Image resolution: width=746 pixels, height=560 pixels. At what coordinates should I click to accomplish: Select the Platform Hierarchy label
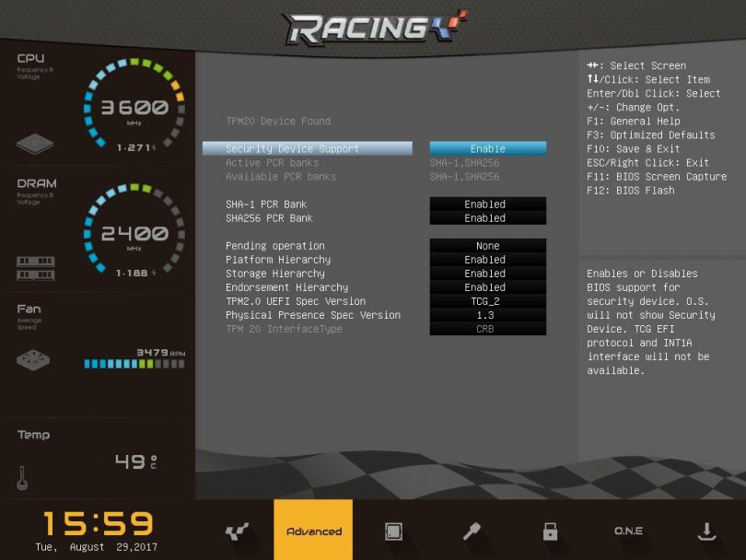click(278, 260)
